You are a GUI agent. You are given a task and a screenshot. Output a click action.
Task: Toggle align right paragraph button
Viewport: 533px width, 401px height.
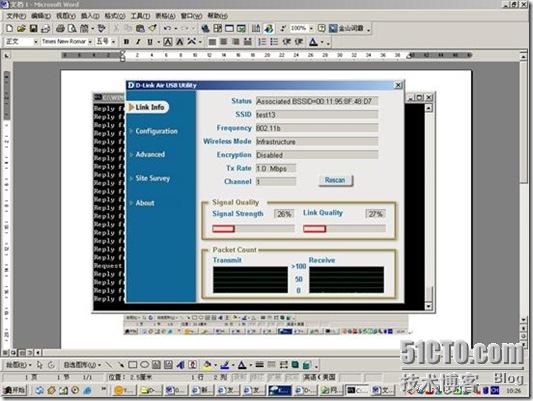(x=236, y=42)
